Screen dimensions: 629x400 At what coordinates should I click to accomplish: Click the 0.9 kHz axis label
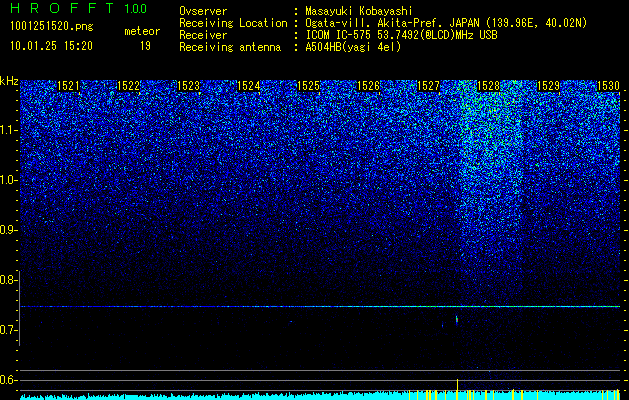(x=9, y=230)
